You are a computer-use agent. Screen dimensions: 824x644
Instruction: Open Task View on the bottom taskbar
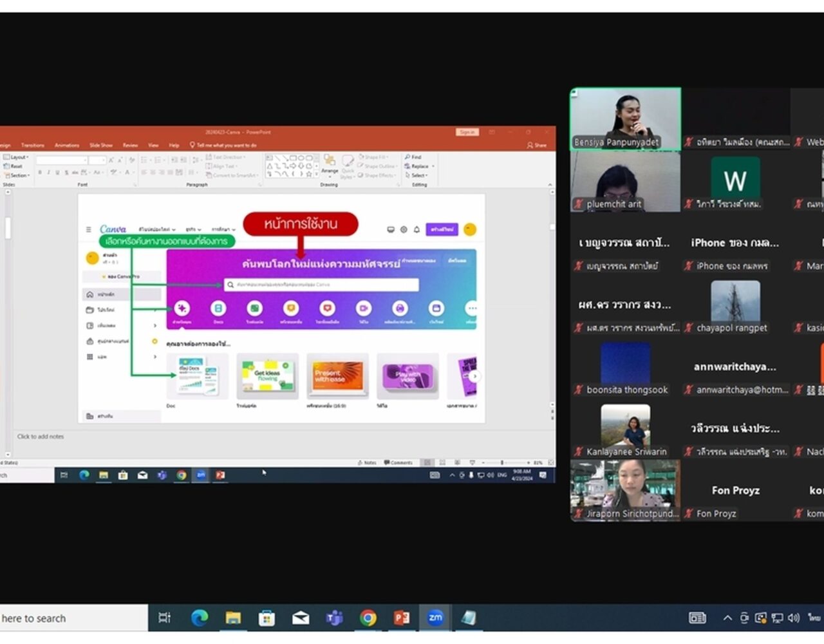[x=165, y=618]
